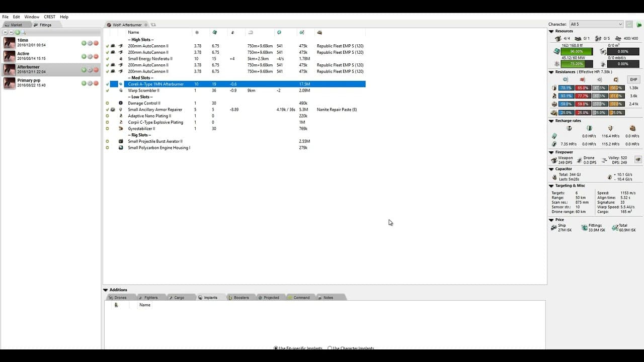Rename the Primary pvp fit via gear
This screenshot has width=644, height=362.
tap(90, 83)
